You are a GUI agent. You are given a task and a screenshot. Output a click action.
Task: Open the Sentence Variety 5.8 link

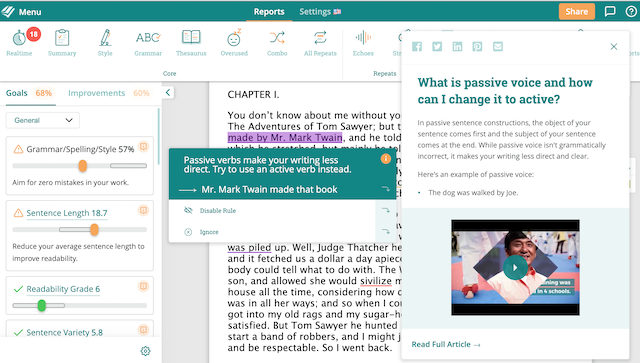tap(64, 332)
